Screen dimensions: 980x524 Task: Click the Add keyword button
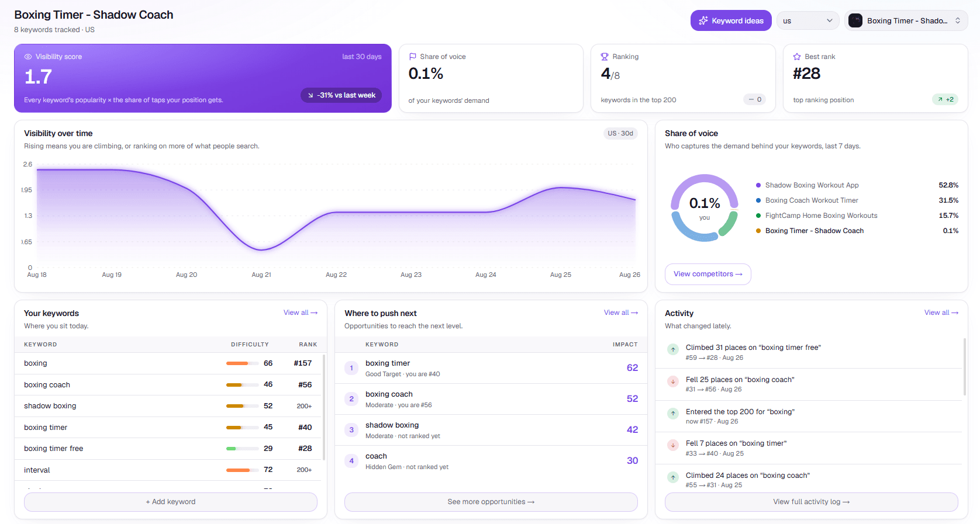click(171, 502)
